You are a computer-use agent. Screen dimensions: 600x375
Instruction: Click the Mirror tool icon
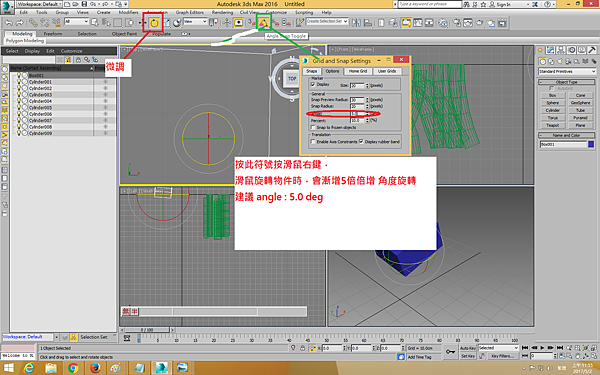(x=356, y=23)
